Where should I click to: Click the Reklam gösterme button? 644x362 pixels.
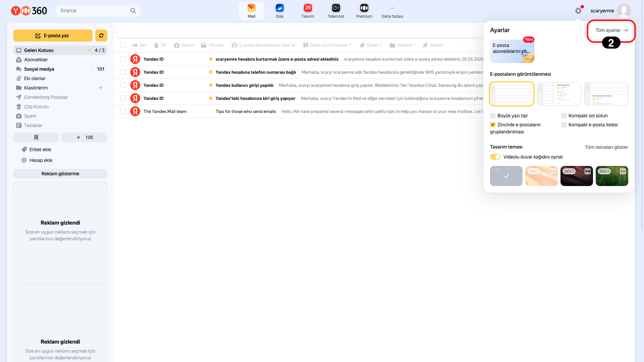pyautogui.click(x=60, y=174)
